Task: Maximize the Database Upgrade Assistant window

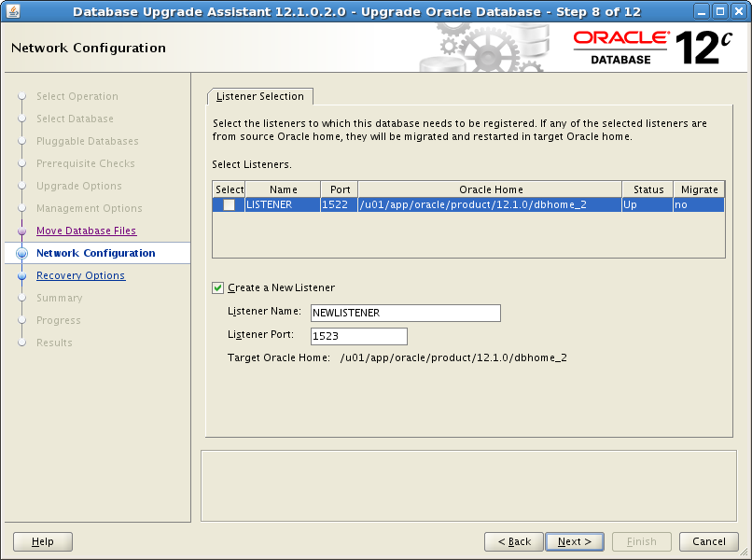Action: pos(720,11)
